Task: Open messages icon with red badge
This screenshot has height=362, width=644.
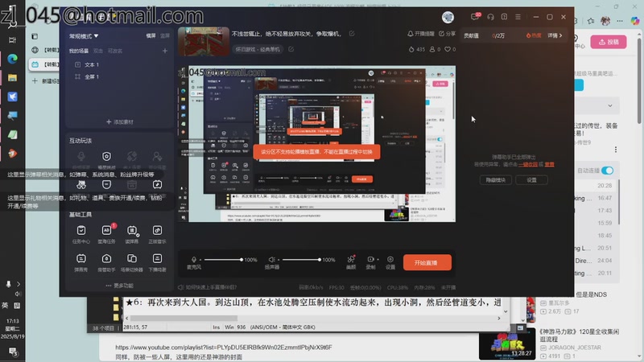Action: point(475,17)
